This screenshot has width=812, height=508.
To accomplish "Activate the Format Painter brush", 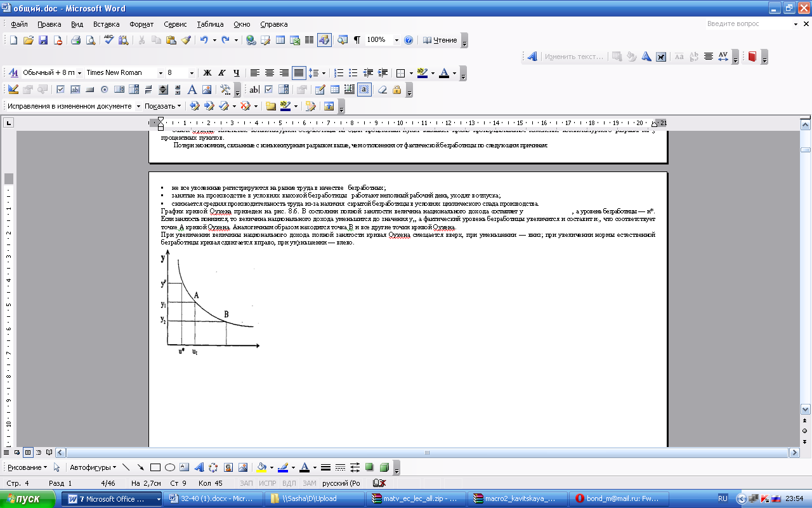I will pyautogui.click(x=186, y=40).
